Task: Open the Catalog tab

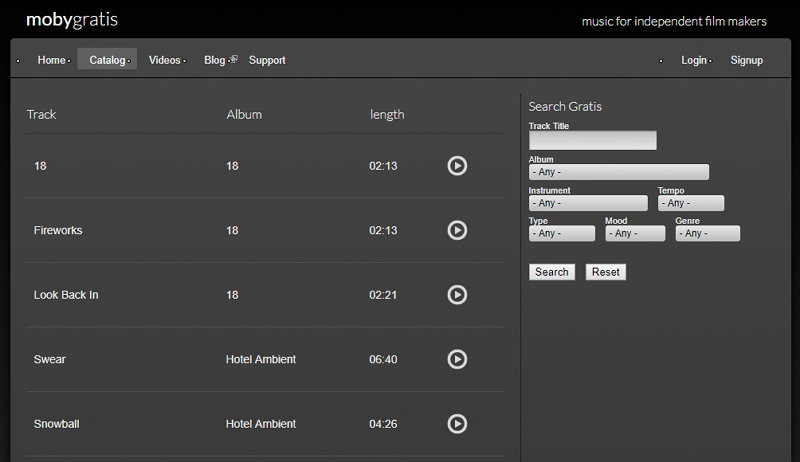Action: [x=107, y=60]
